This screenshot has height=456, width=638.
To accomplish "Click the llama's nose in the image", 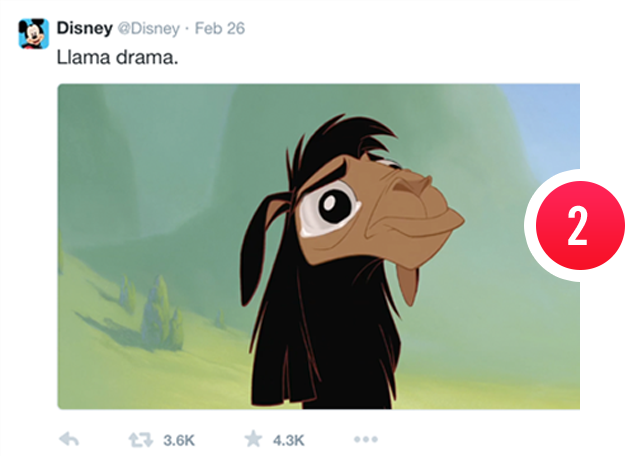I will (x=413, y=187).
